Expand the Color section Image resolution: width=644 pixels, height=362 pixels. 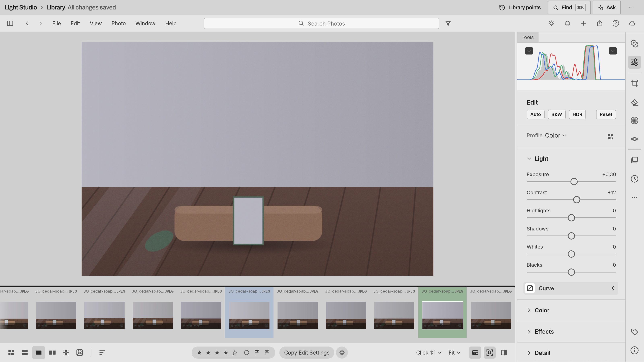[529, 310]
